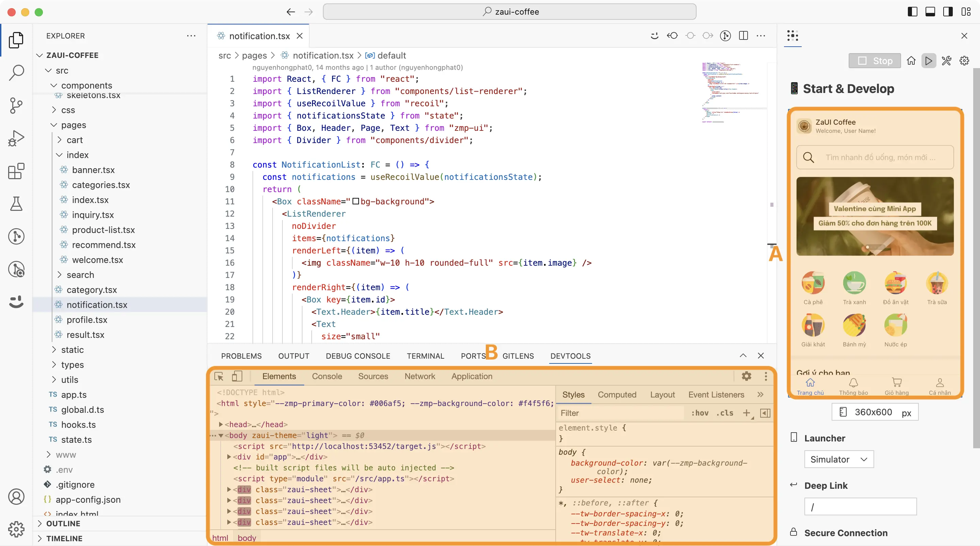The image size is (980, 546).
Task: Open the Network tab in DevTools
Action: pyautogui.click(x=419, y=376)
